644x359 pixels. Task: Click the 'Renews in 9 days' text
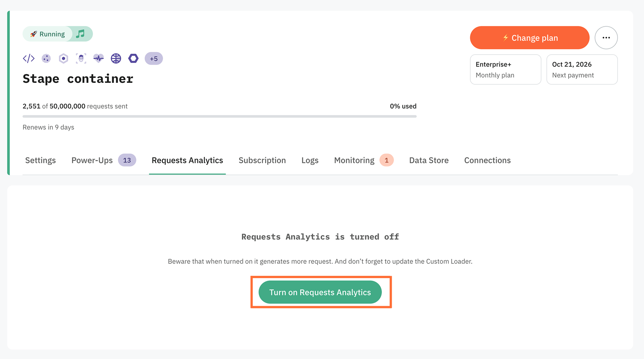(48, 127)
